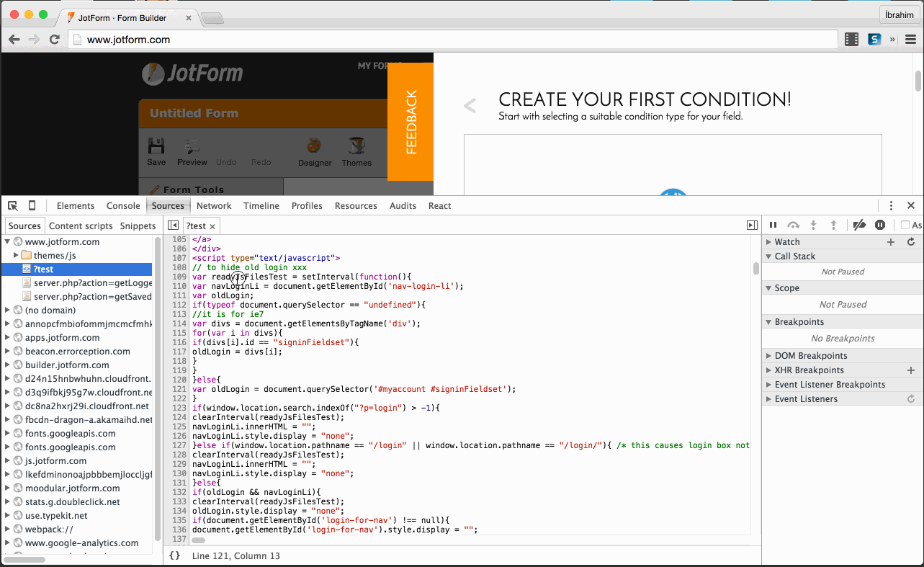This screenshot has width=924, height=567.
Task: Expand the Event Listeners section
Action: pyautogui.click(x=768, y=399)
